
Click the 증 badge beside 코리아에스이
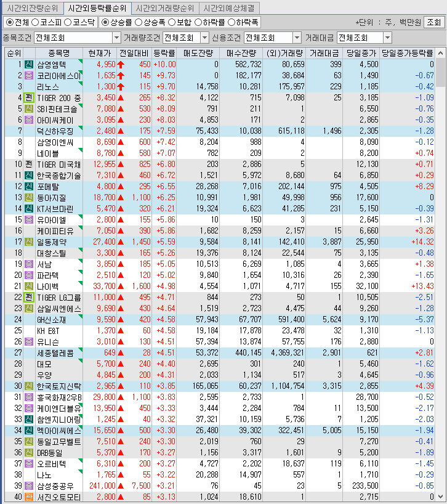pyautogui.click(x=29, y=76)
